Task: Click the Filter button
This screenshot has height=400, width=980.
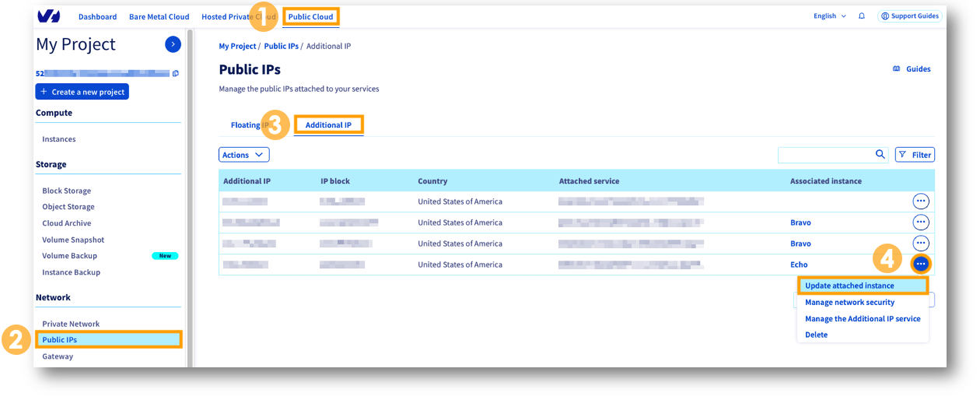Action: point(915,155)
